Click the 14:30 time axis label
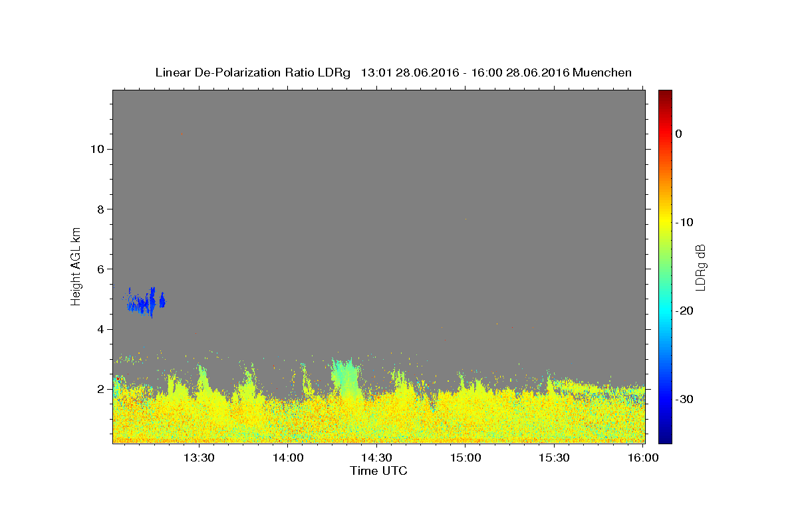 [x=376, y=458]
